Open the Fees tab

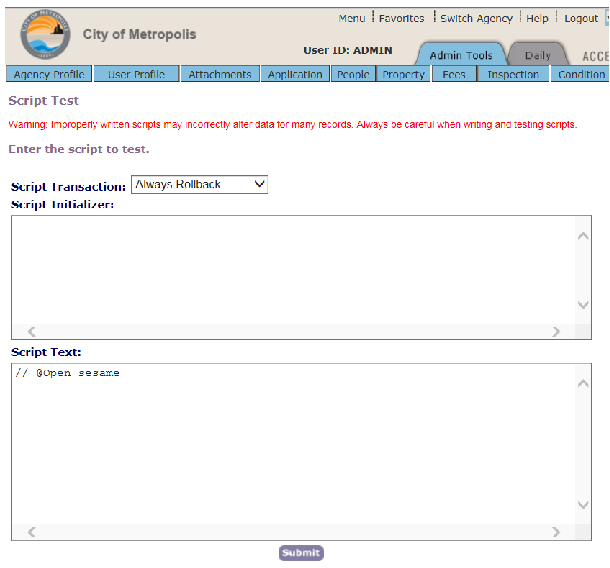tap(453, 75)
